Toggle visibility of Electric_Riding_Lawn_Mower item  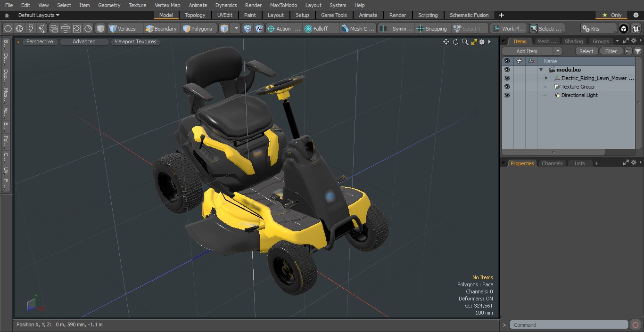coord(507,78)
